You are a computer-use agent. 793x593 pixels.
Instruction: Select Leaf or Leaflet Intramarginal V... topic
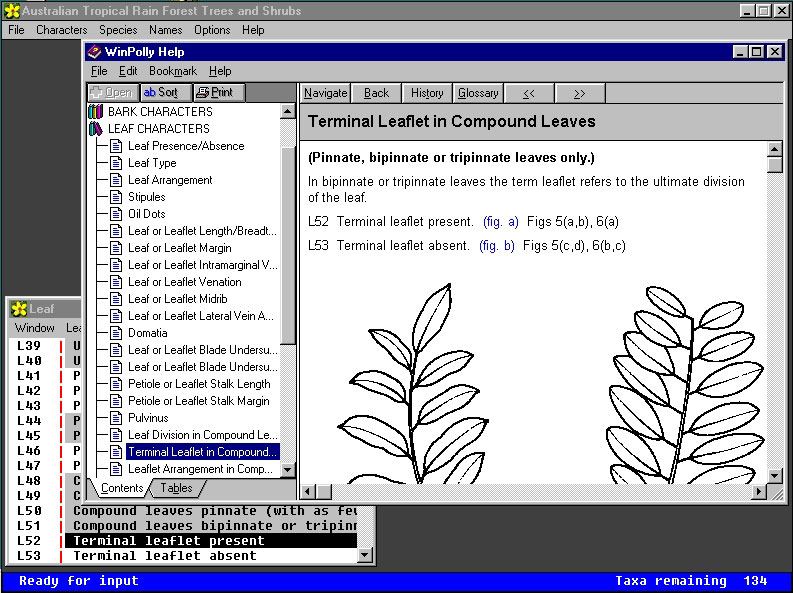click(x=203, y=265)
